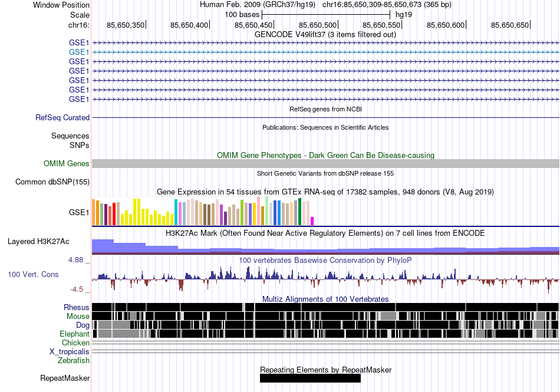Click the Elephant alignment row
The height and width of the screenshot is (392, 560).
click(325, 334)
